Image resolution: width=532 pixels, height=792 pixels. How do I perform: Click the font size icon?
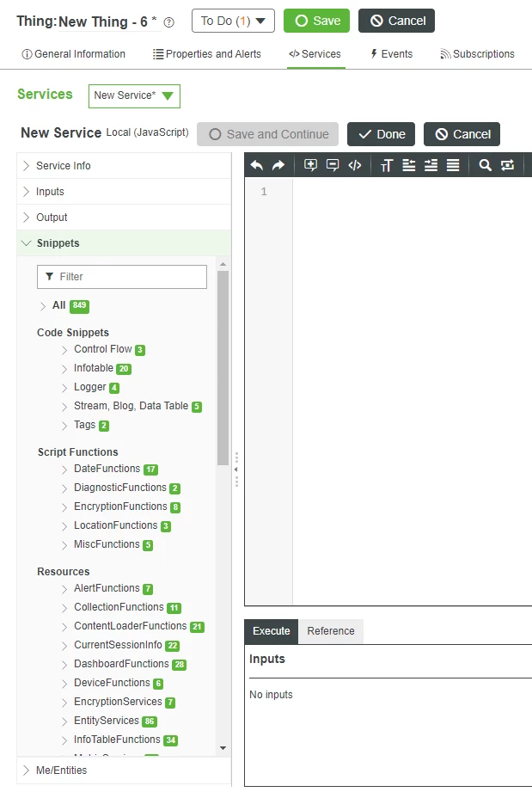tap(387, 165)
